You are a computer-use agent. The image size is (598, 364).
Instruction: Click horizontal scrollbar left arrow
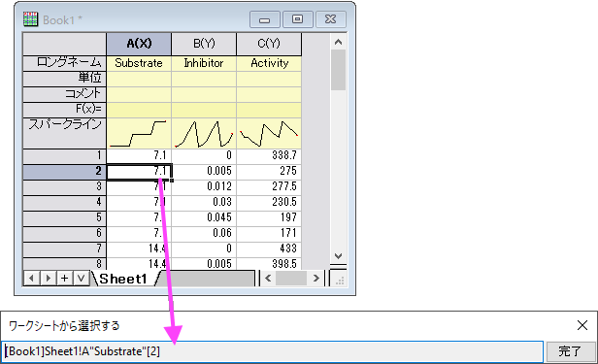(x=268, y=279)
